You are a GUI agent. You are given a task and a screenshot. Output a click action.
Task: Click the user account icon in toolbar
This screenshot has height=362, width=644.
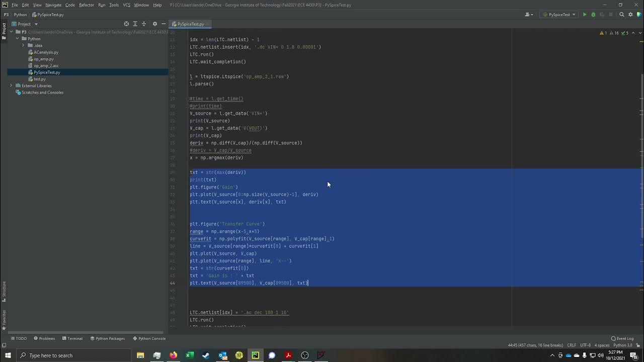[528, 15]
